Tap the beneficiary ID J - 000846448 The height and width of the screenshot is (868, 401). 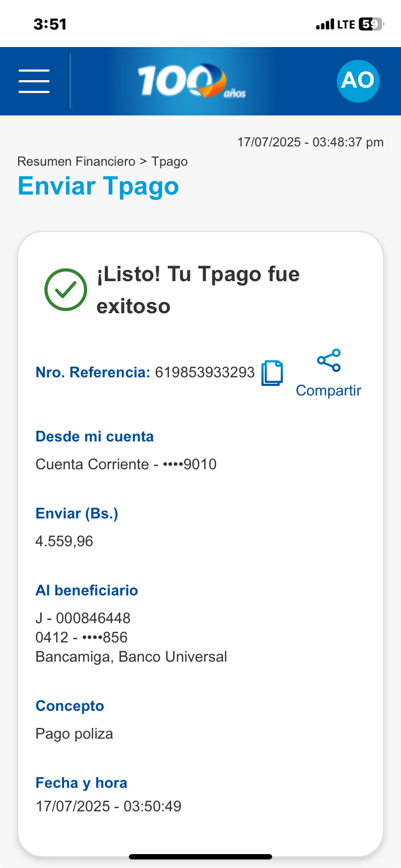pyautogui.click(x=83, y=618)
